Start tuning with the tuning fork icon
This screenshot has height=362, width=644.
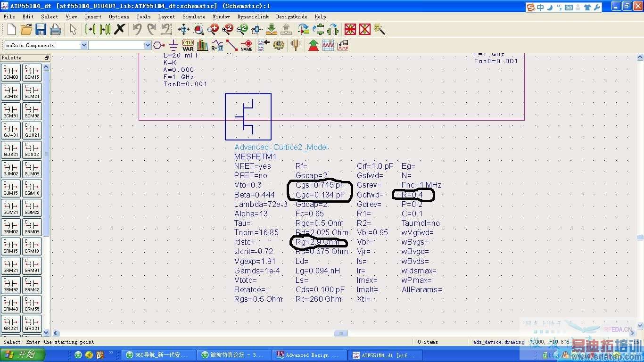[x=296, y=45]
